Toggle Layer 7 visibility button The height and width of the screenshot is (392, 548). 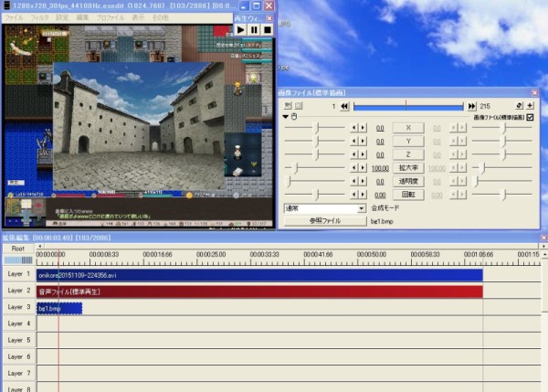pyautogui.click(x=18, y=374)
